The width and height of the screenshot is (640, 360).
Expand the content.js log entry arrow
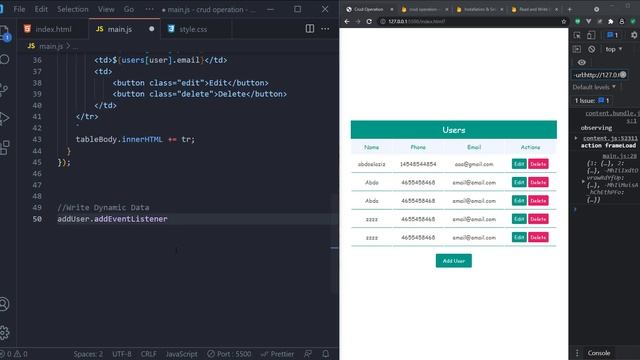576,138
